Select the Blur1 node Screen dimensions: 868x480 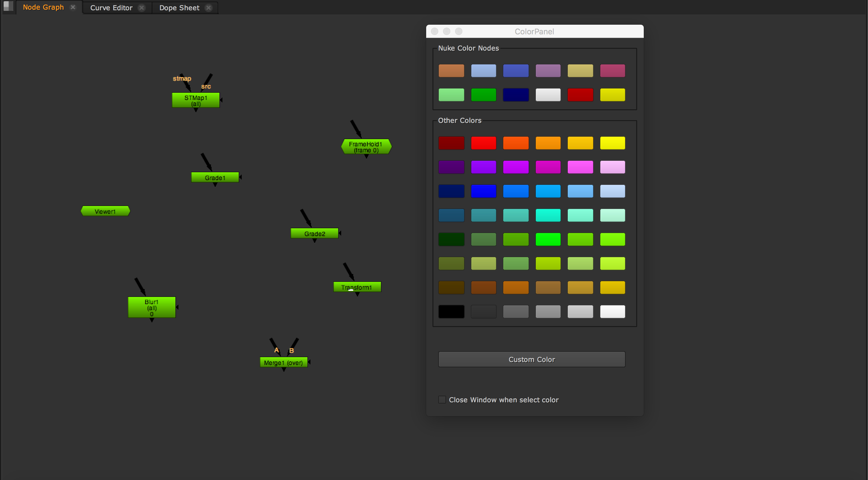click(x=152, y=307)
